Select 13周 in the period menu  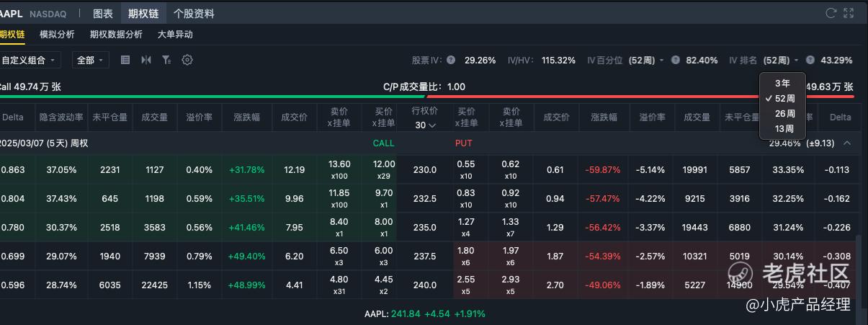pyautogui.click(x=782, y=128)
